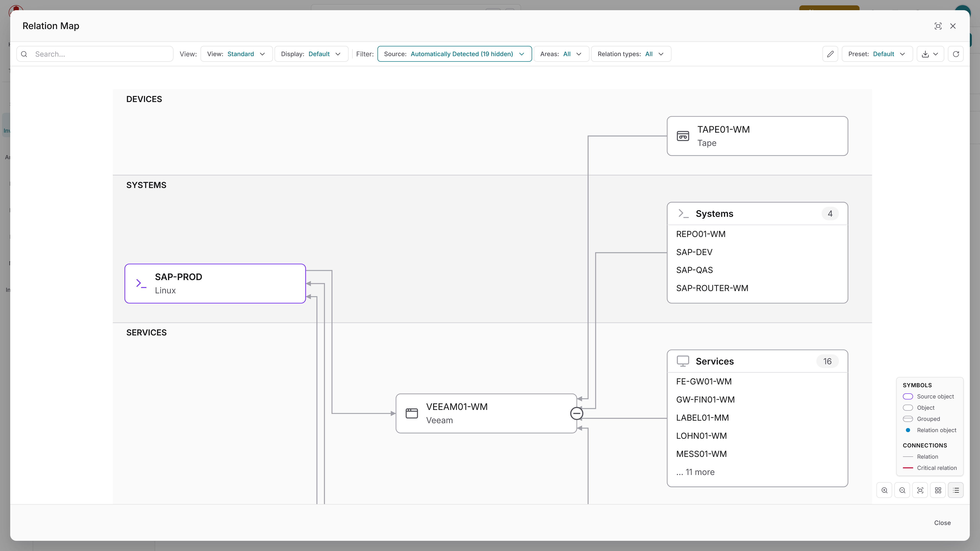The image size is (980, 551).
Task: Click the Systems group header title
Action: tap(714, 213)
